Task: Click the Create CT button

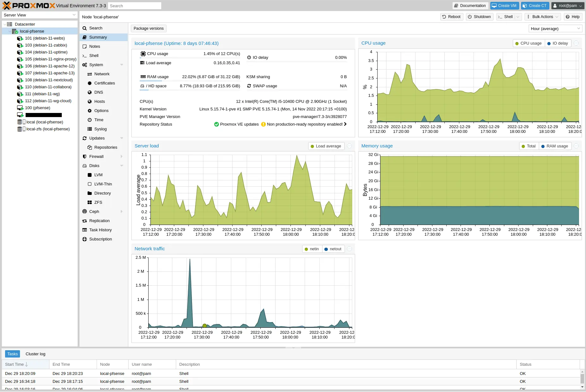Action: point(535,6)
